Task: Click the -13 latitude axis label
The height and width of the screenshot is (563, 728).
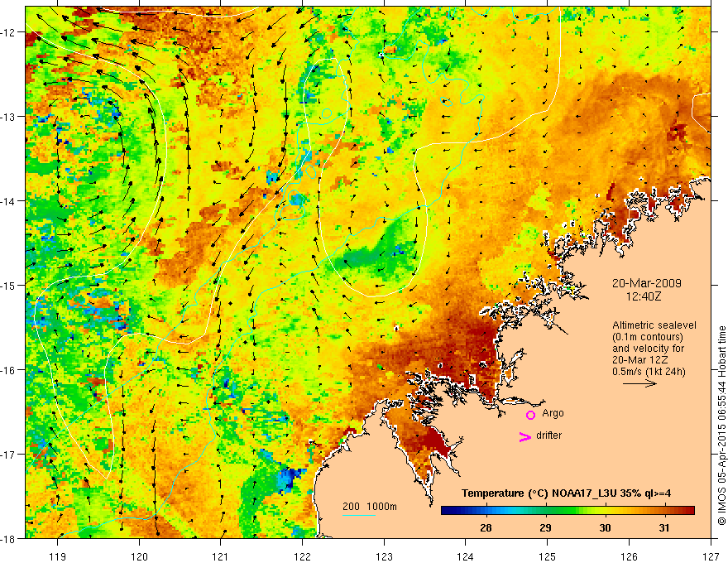Action: pyautogui.click(x=10, y=116)
